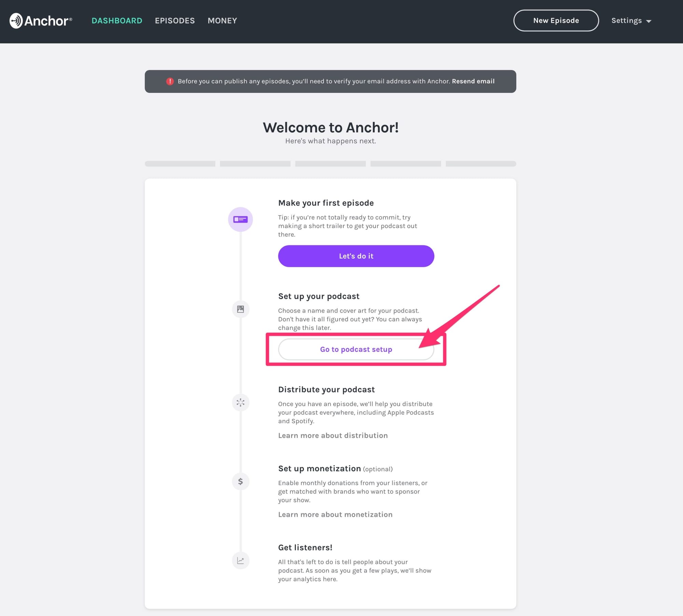Open Go to podcast setup
683x616 pixels.
(x=356, y=349)
